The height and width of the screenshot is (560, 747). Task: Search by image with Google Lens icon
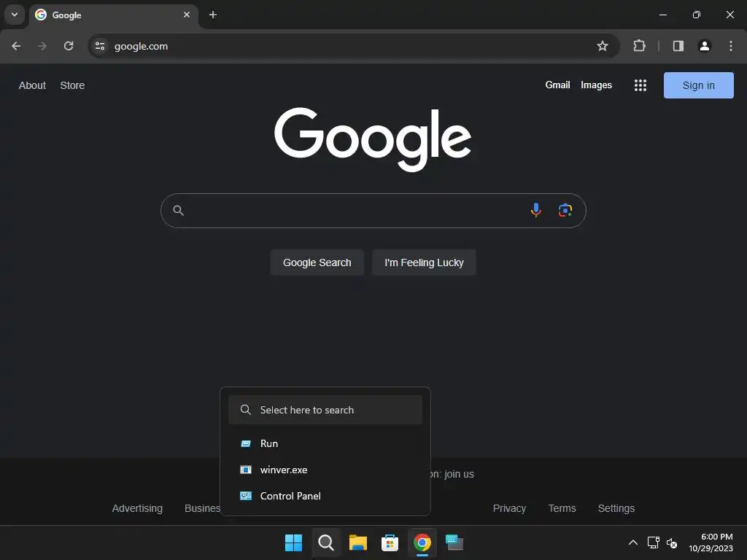(565, 210)
